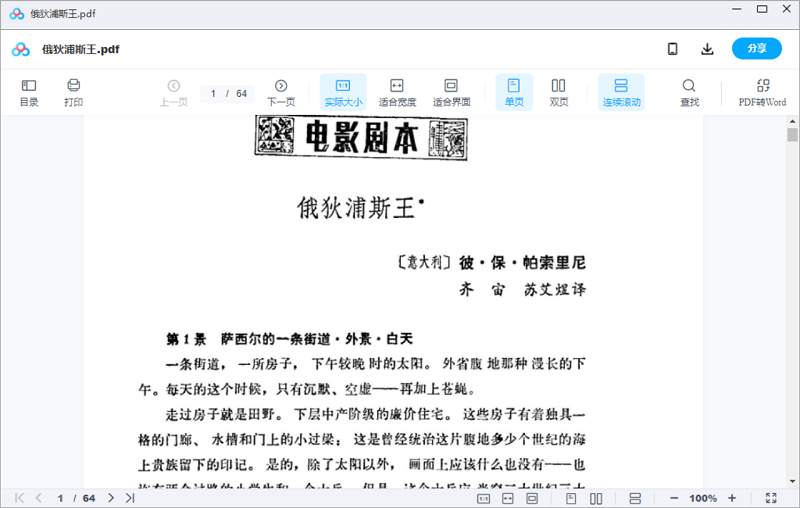Choose 适合宽度 fit width option

397,92
